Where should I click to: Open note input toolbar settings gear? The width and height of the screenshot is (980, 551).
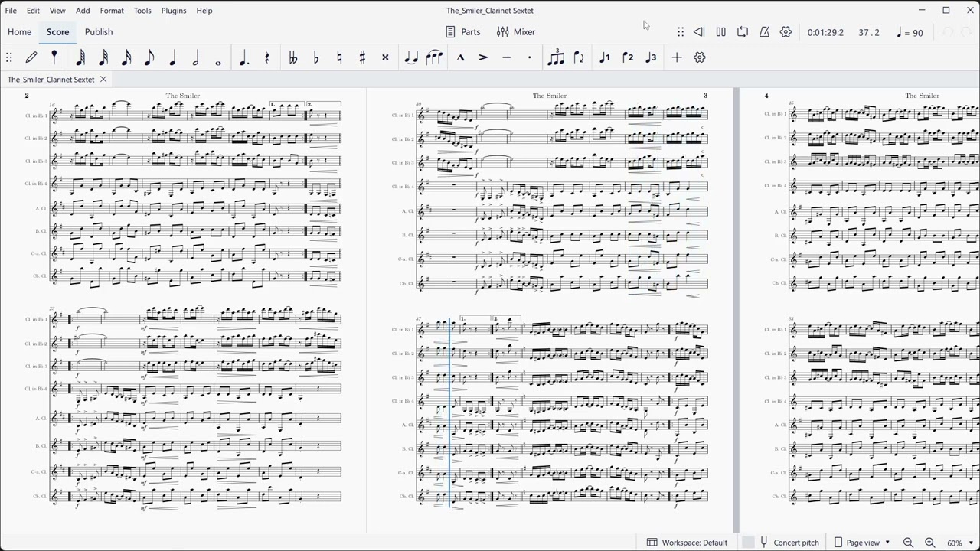699,57
